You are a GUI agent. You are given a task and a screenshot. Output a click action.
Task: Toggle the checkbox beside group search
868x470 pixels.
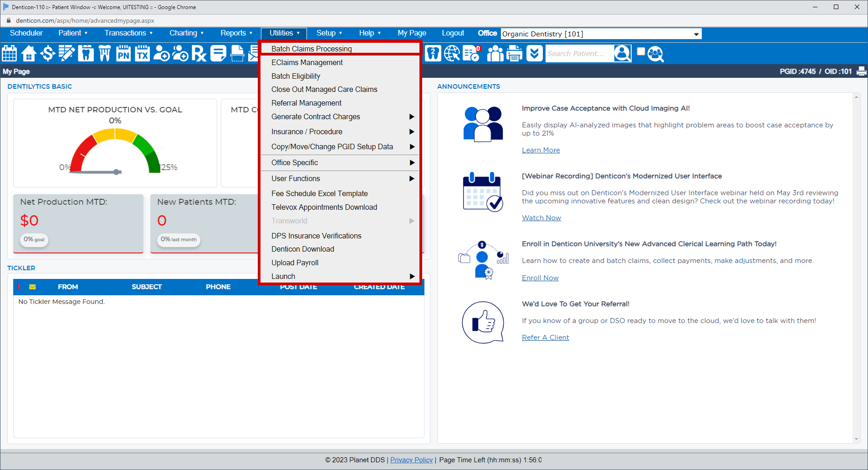(641, 51)
